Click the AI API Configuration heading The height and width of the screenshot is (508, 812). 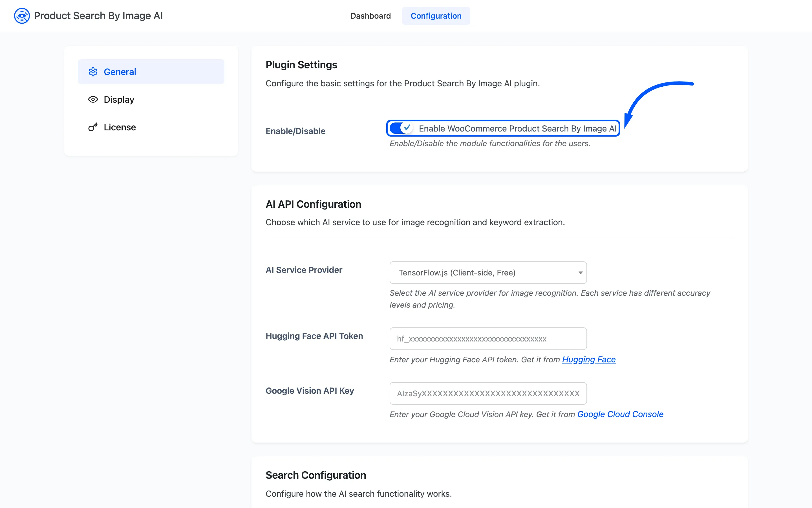tap(314, 204)
